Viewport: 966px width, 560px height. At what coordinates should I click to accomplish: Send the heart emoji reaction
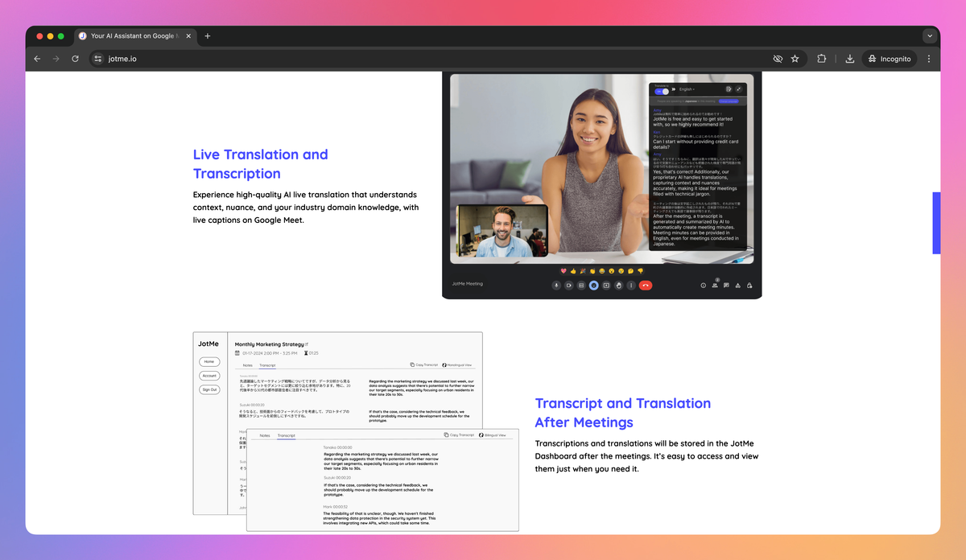[563, 271]
